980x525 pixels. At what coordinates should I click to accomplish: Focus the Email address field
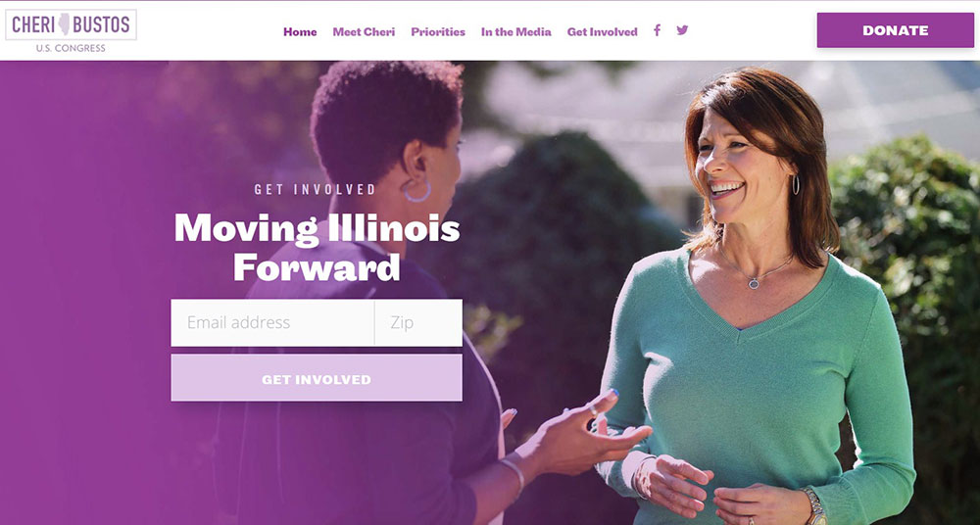[x=272, y=322]
